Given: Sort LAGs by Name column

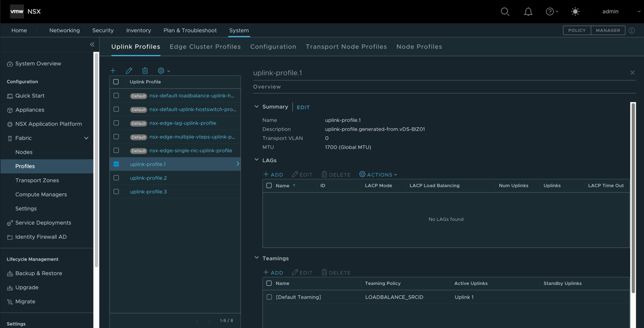Looking at the screenshot, I should coord(286,186).
